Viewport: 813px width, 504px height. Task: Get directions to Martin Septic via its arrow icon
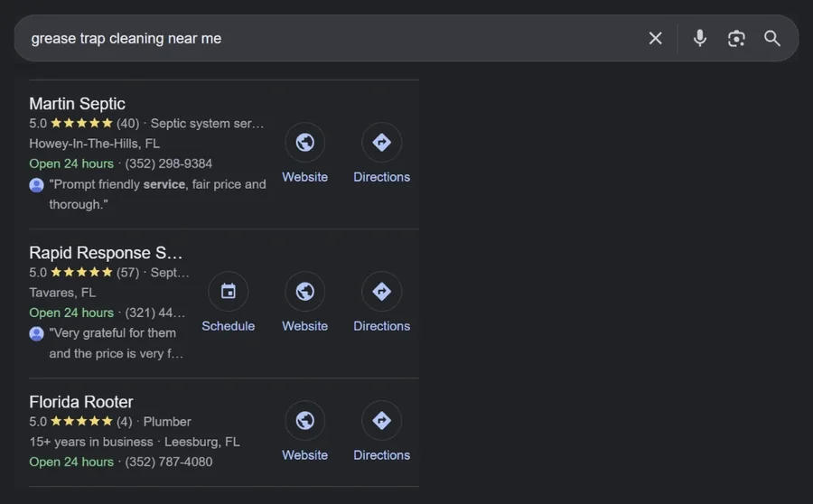(x=381, y=142)
